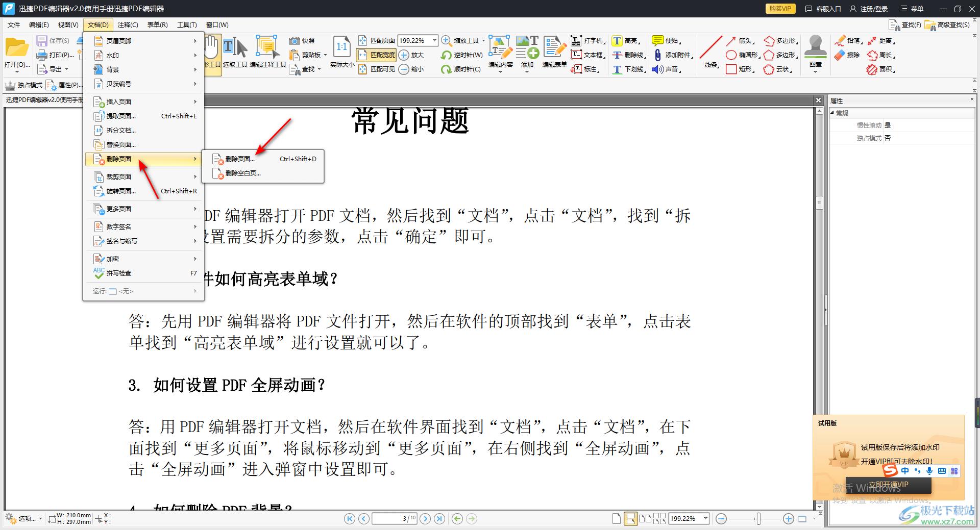Switch to continuous page layout view
This screenshot has width=980, height=530.
[x=631, y=519]
